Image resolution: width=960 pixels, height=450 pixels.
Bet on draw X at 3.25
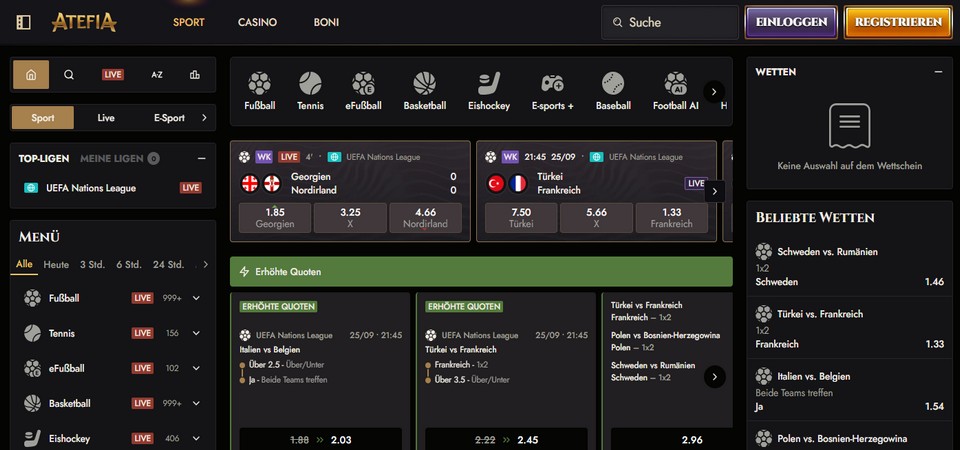350,218
